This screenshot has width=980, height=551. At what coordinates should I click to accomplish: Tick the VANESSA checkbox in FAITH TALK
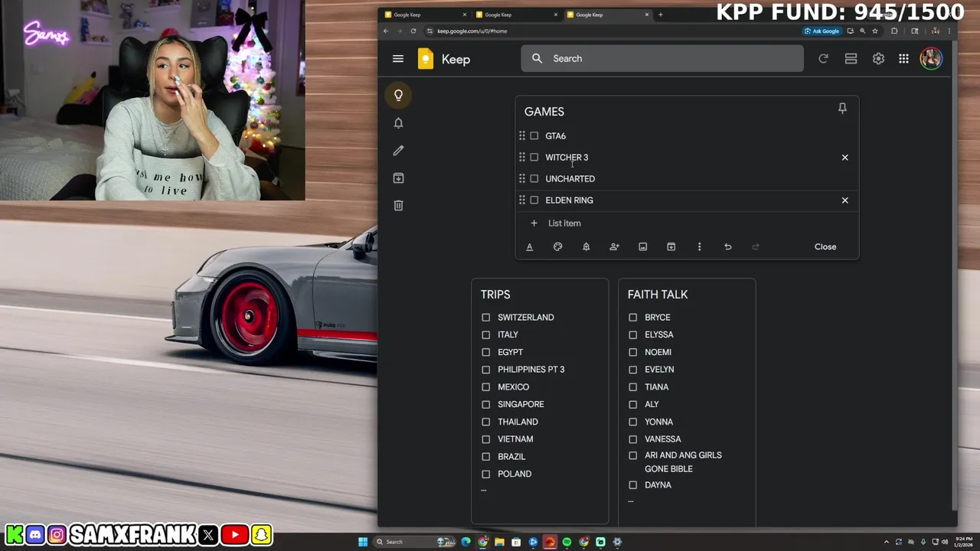(x=632, y=439)
